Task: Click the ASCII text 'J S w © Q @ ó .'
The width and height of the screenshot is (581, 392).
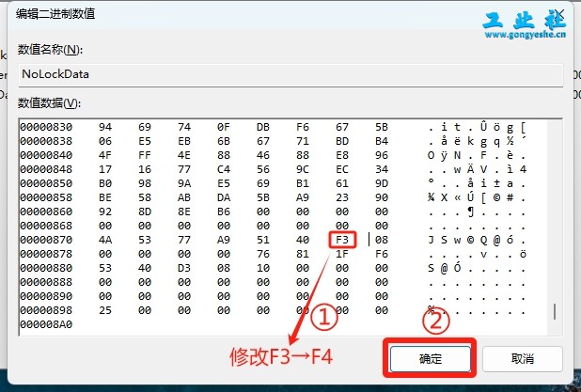Action: tap(477, 240)
